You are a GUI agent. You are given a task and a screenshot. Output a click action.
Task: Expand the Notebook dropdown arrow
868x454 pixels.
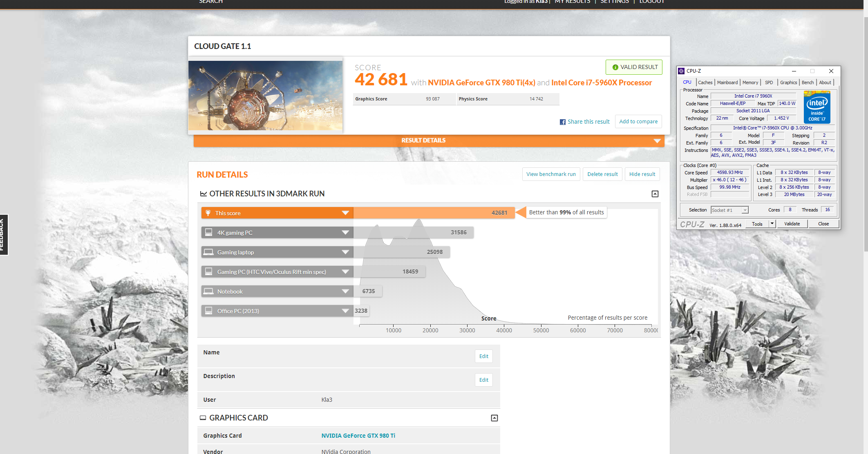[x=345, y=291]
